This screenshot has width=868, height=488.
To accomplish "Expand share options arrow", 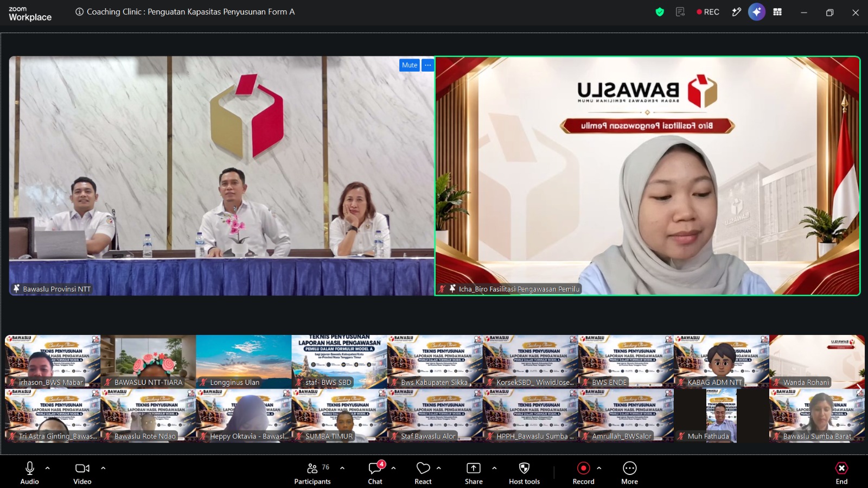I will [x=494, y=468].
